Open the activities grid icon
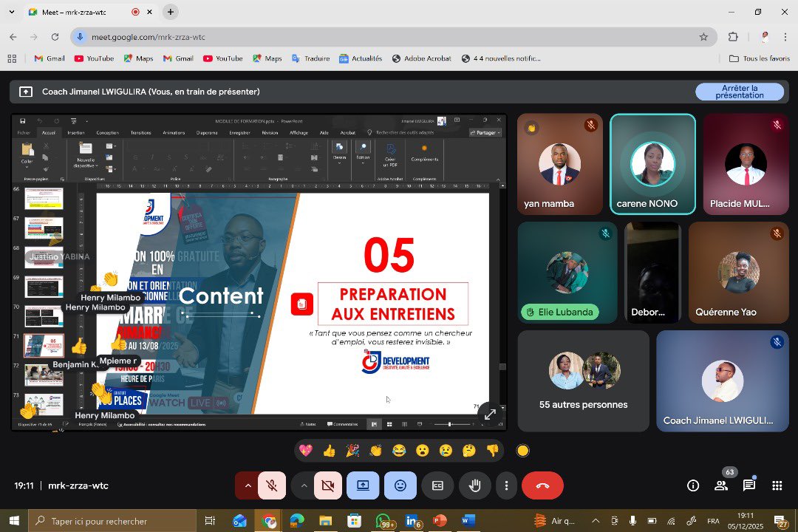The height and width of the screenshot is (532, 798). click(x=777, y=485)
